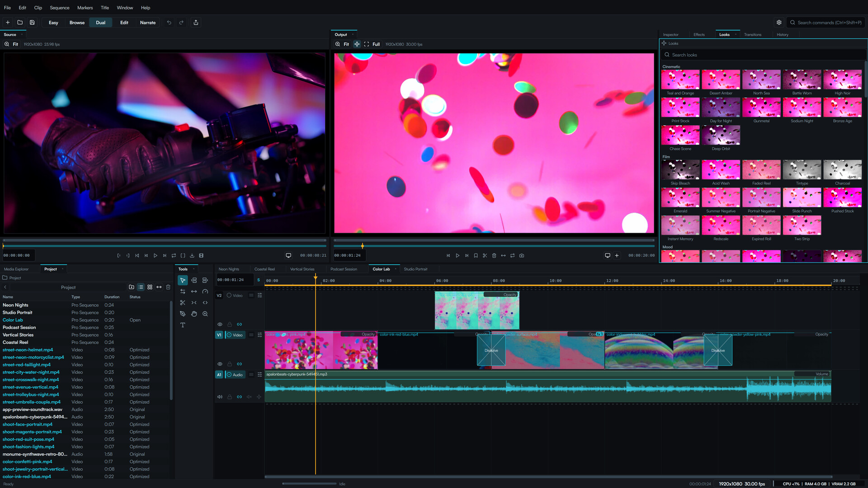Toggle timeline snapping S button
The image size is (868, 488).
tap(259, 280)
